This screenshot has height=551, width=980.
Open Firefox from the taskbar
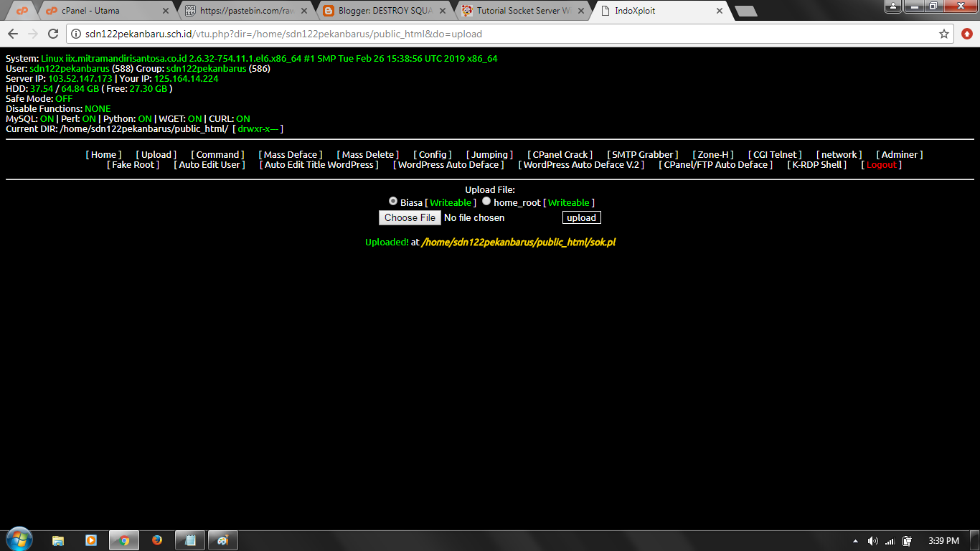(156, 540)
